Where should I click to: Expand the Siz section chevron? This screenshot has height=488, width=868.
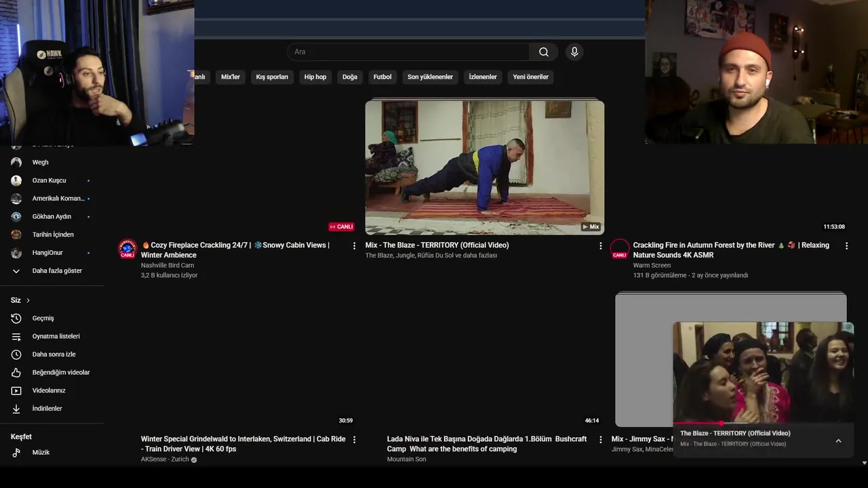pos(28,300)
